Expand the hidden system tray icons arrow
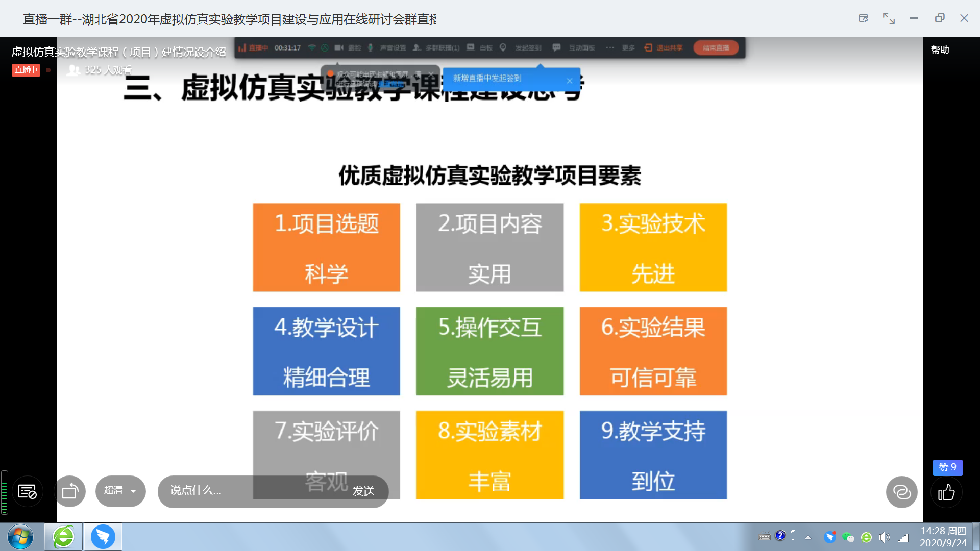Viewport: 980px width, 551px height. tap(808, 537)
